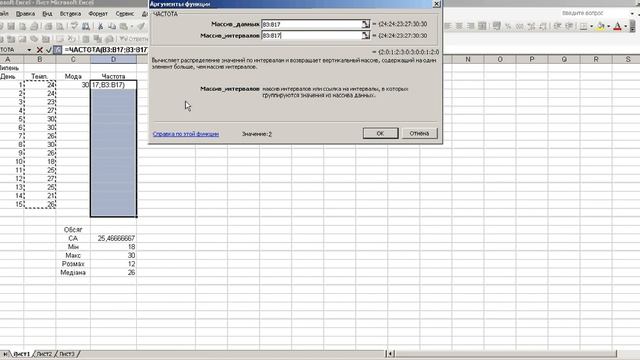Click the Align Left icon
Screen dimensions: 640x360
click(448, 26)
